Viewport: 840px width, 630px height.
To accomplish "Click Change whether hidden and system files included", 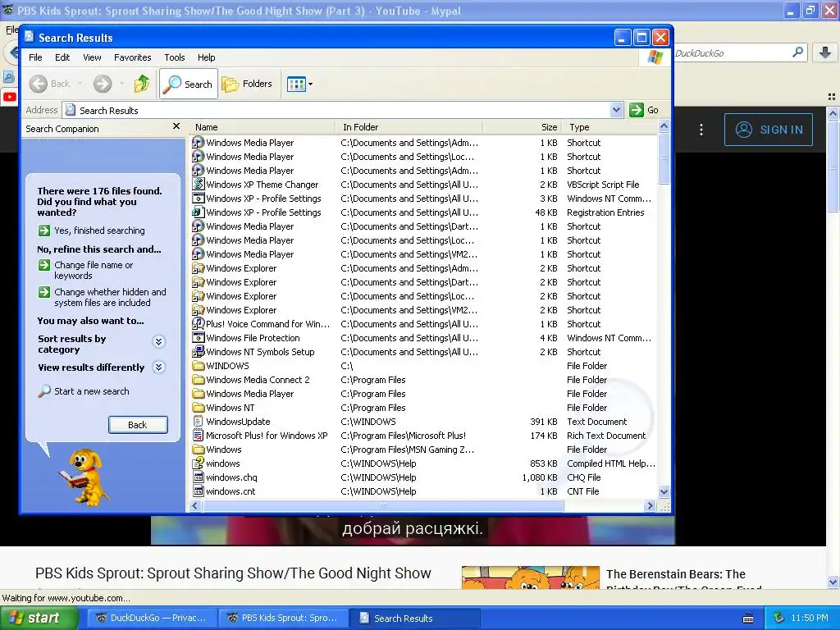I will point(103,297).
